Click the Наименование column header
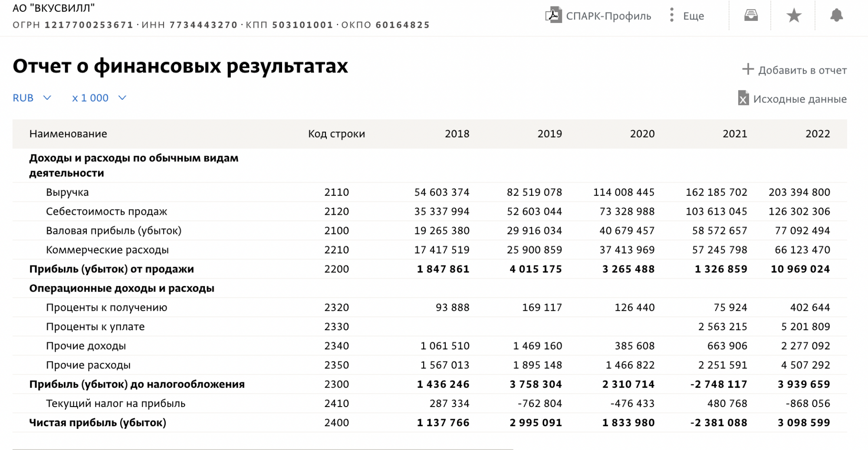Image resolution: width=868 pixels, height=450 pixels. [x=68, y=134]
